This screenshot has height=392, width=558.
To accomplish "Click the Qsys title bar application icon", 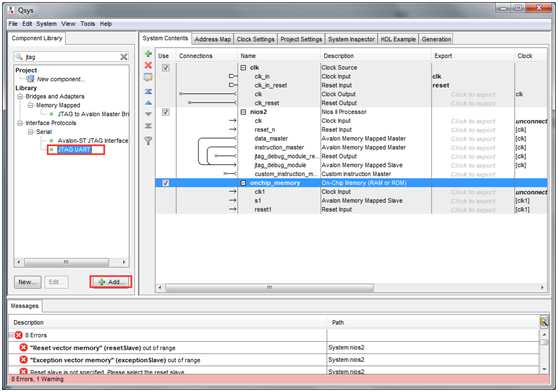I will coord(12,10).
